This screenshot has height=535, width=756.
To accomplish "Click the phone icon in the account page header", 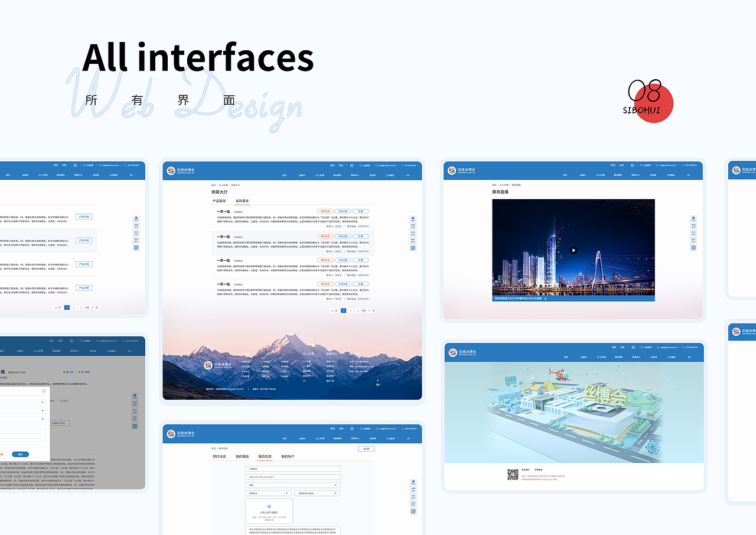I will [x=403, y=429].
